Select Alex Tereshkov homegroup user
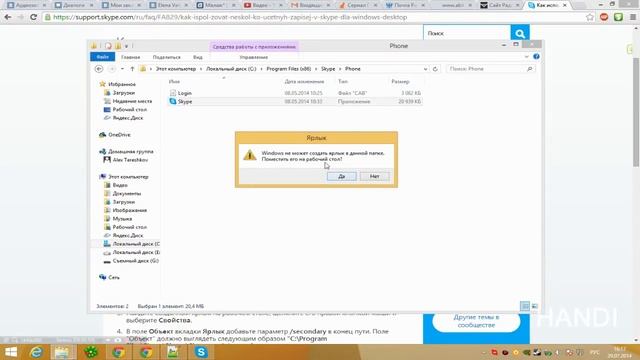The width and height of the screenshot is (640, 360). click(130, 160)
